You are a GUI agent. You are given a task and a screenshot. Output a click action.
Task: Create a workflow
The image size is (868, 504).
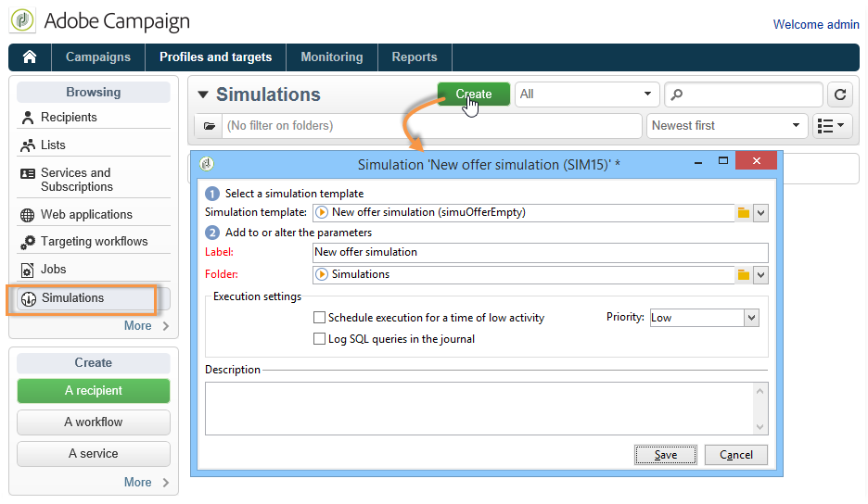pyautogui.click(x=94, y=422)
